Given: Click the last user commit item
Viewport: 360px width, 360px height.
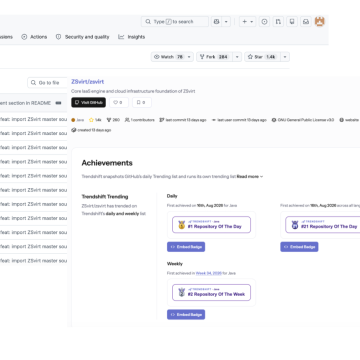Looking at the screenshot, I should coord(239,120).
